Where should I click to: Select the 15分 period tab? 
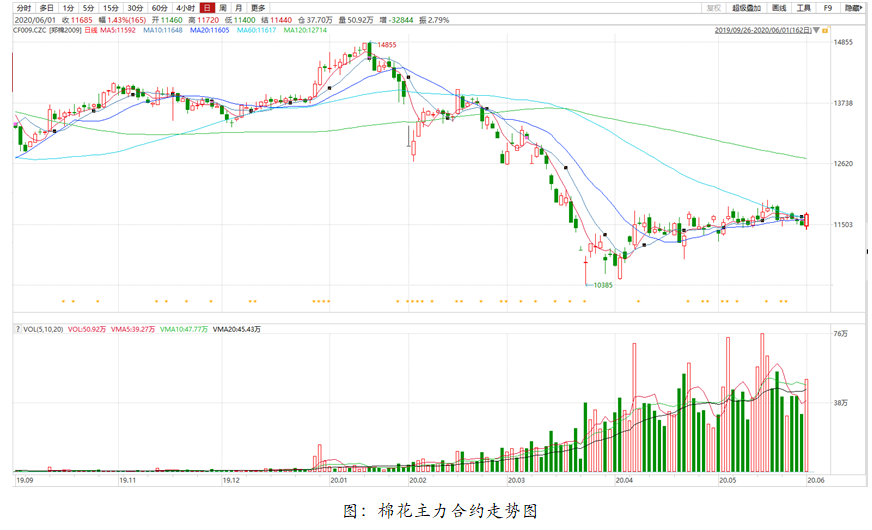click(111, 8)
